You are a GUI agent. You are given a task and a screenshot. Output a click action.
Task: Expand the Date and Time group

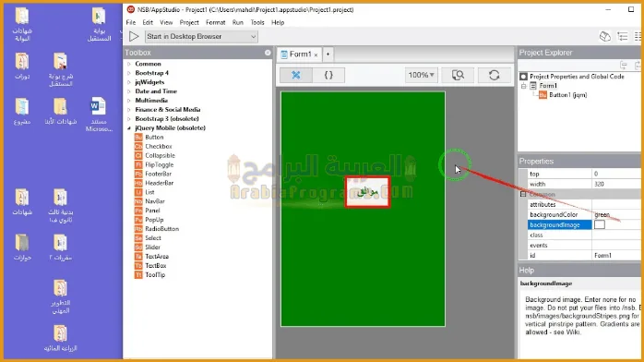tap(129, 91)
